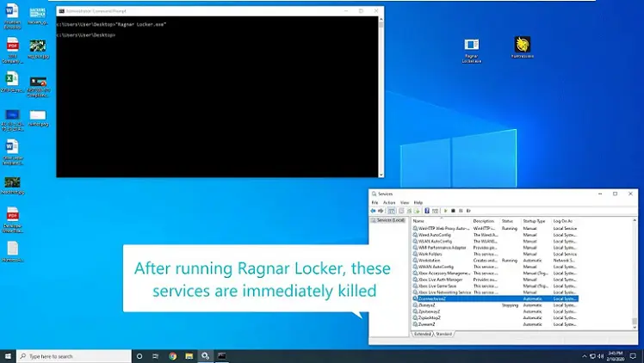This screenshot has width=644, height=363.
Task: Open the Help icon in Services toolbar
Action: (x=427, y=211)
